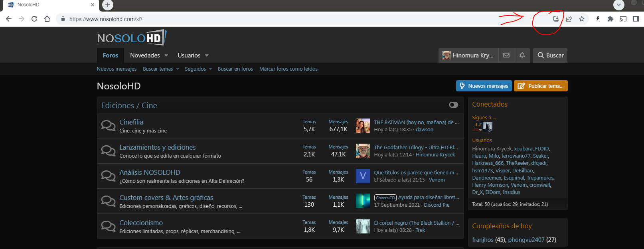Click the Buscar search button
644x249 pixels.
550,55
